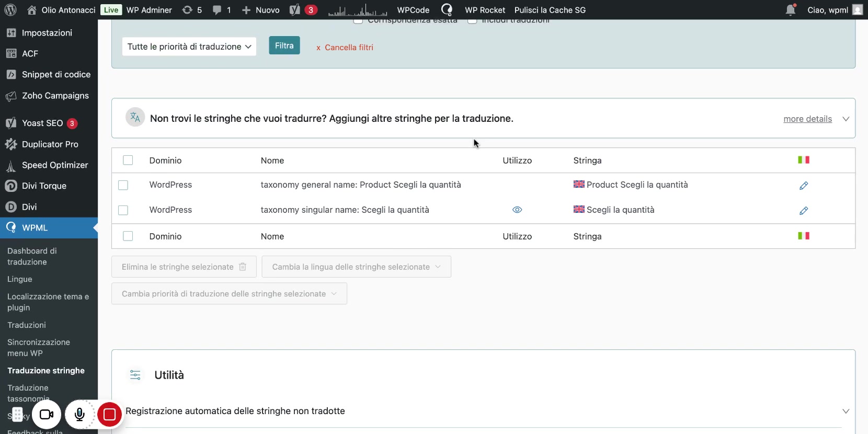Toggle the camera recording icon
This screenshot has width=868, height=434.
pyautogui.click(x=47, y=415)
